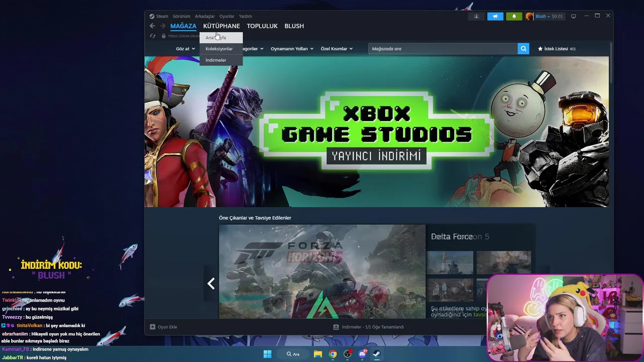Click the Öne Çıkanlar ve Tavsiye Edilenler heading
The height and width of the screenshot is (362, 644).
click(255, 218)
